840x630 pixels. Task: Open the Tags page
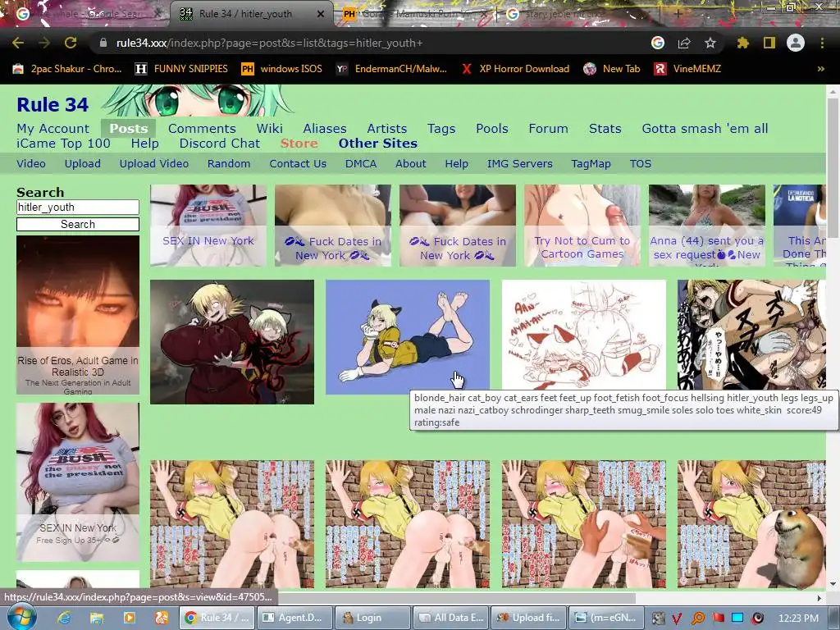coord(441,129)
